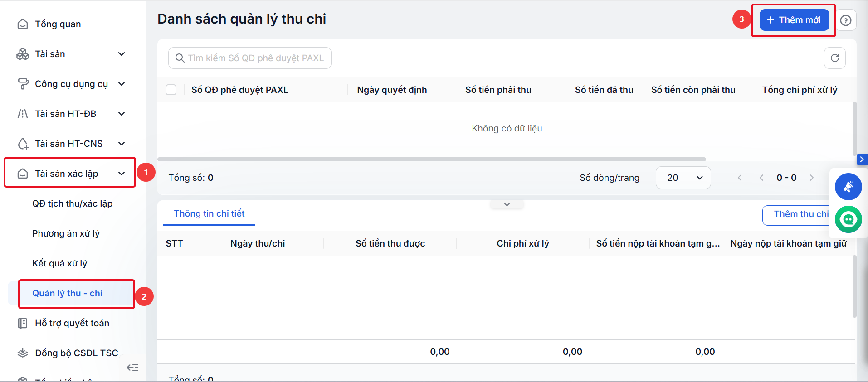Viewport: 868px width, 382px height.
Task: Click the blue announcement megaphone icon
Action: 848,187
